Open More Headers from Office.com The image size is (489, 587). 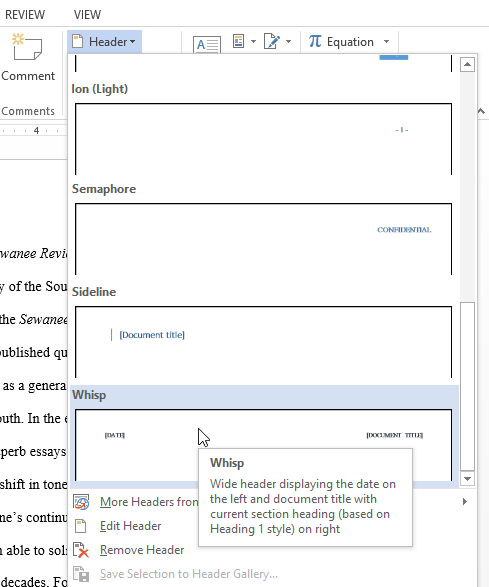[x=273, y=502]
